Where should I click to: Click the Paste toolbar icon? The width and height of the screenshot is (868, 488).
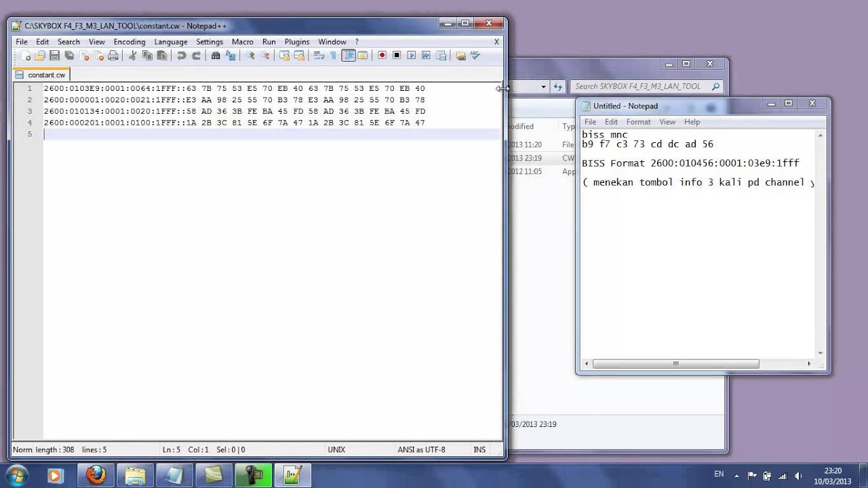coord(162,56)
